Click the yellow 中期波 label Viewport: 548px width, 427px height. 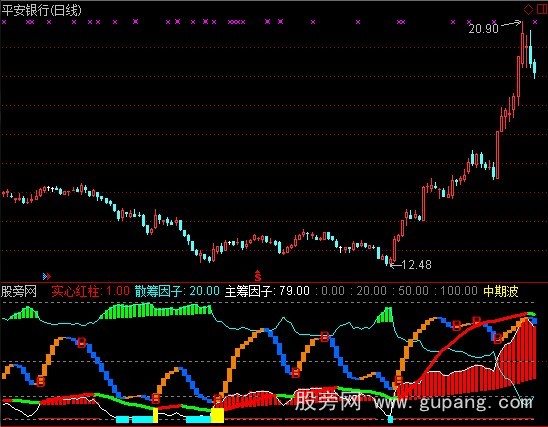(x=501, y=291)
